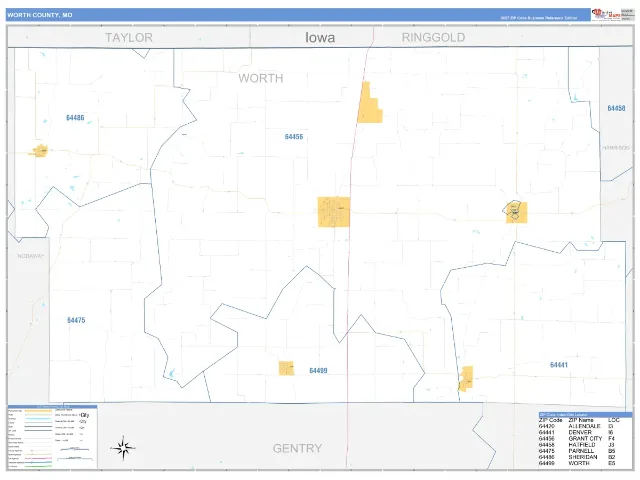Click the HARRISON county label
640x480 pixels.
point(616,147)
